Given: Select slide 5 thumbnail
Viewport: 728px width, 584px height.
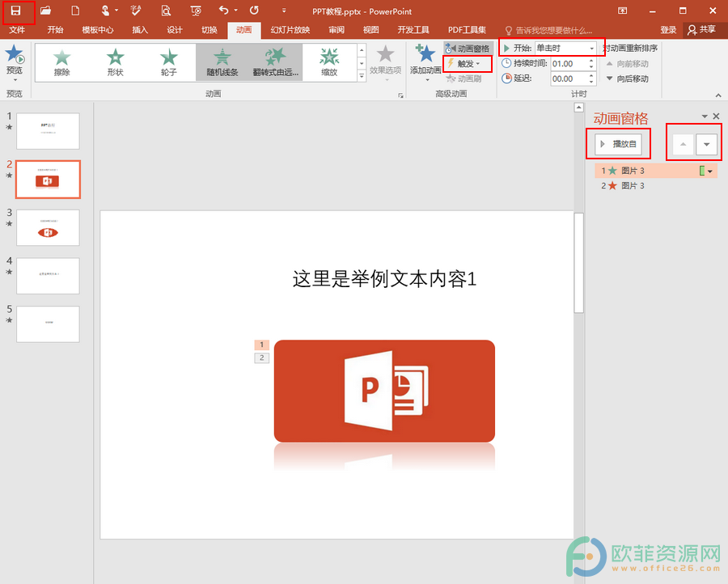Looking at the screenshot, I should point(48,324).
